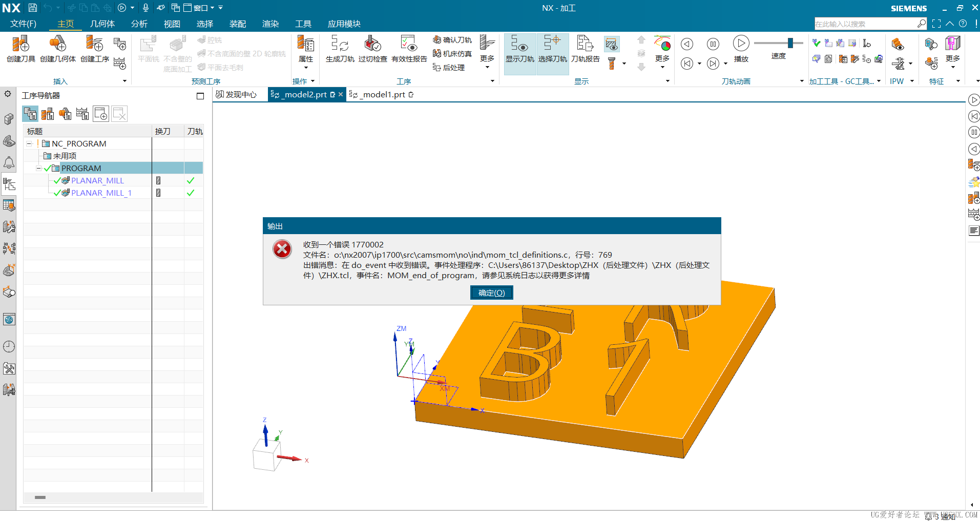Click the search field 在此输入以搜索
The image size is (980, 521).
point(866,24)
